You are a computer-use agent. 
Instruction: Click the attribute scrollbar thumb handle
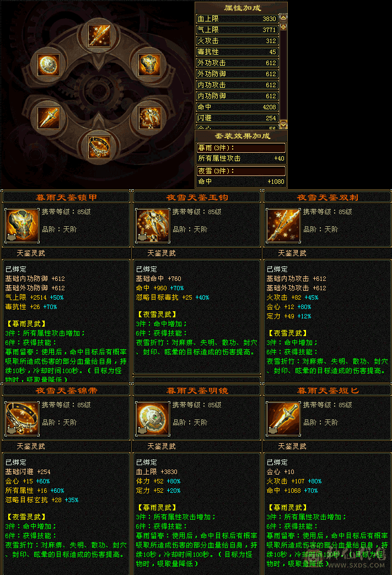pos(283,27)
